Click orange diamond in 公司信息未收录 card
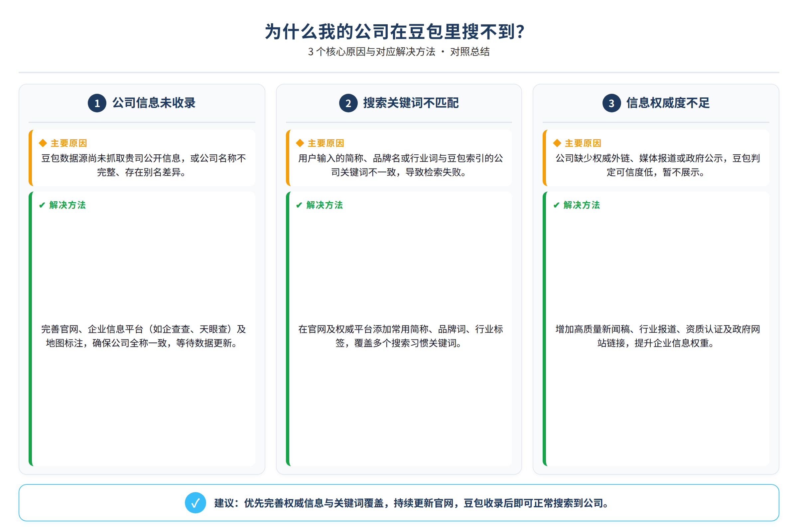The width and height of the screenshot is (798, 532). (43, 143)
